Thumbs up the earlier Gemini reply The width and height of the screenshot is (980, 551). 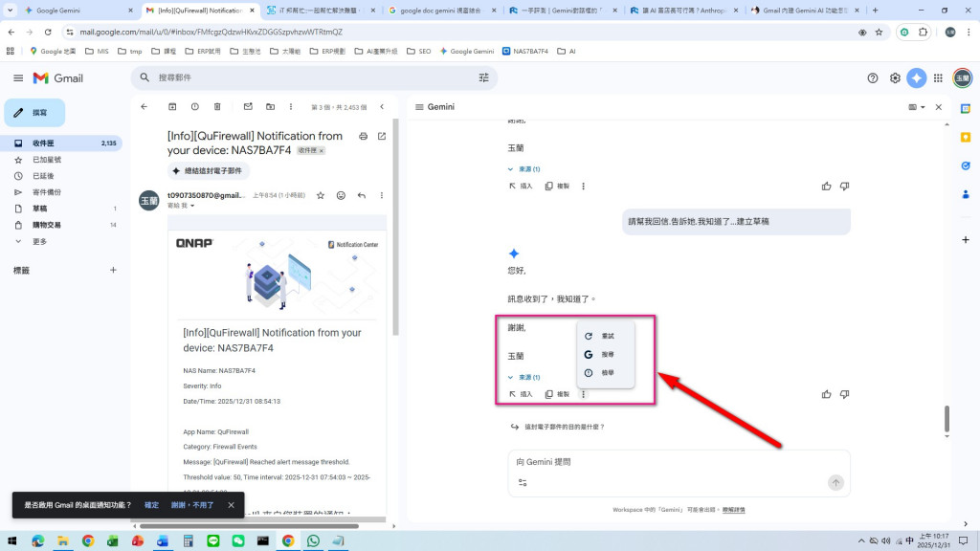826,187
